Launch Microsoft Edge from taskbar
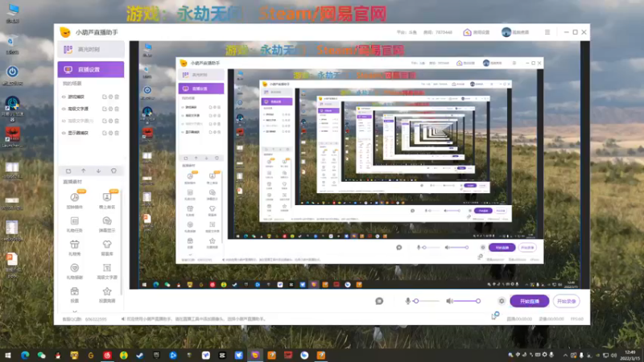The width and height of the screenshot is (644, 362). pos(25,356)
